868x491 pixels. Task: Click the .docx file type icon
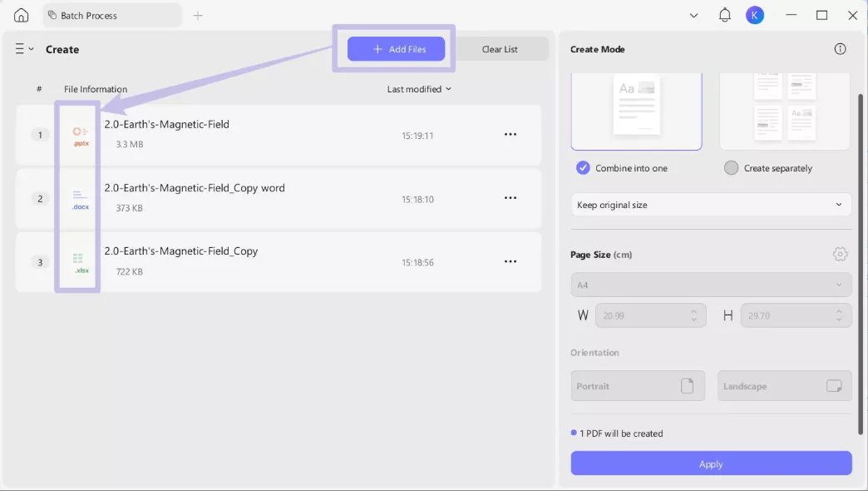tap(79, 198)
